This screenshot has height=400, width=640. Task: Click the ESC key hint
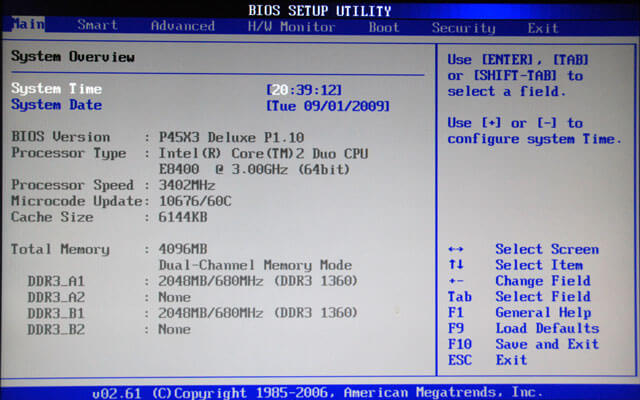[x=460, y=360]
